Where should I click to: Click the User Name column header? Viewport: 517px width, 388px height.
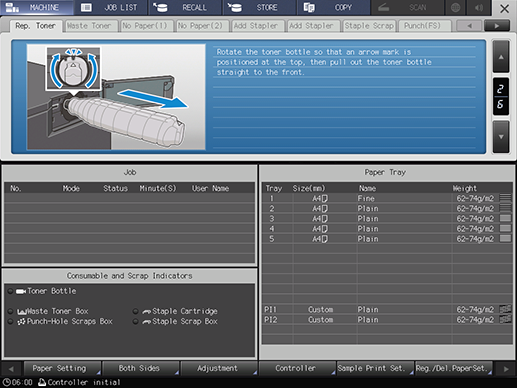[x=210, y=188]
